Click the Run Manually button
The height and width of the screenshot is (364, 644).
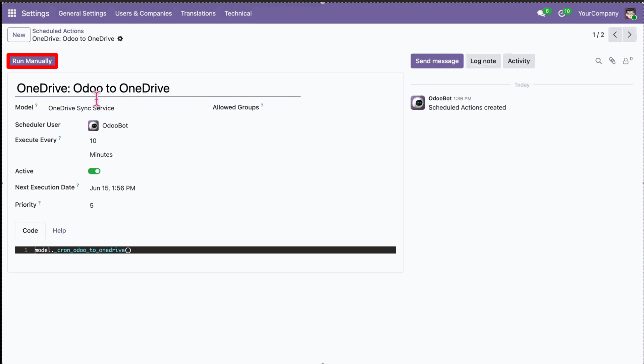[x=32, y=61]
